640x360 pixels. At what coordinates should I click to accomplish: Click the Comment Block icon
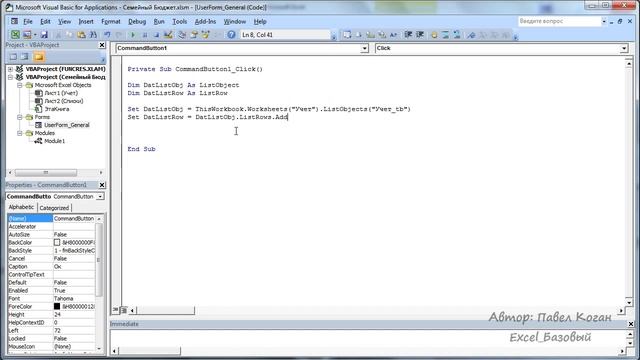[x=445, y=35]
